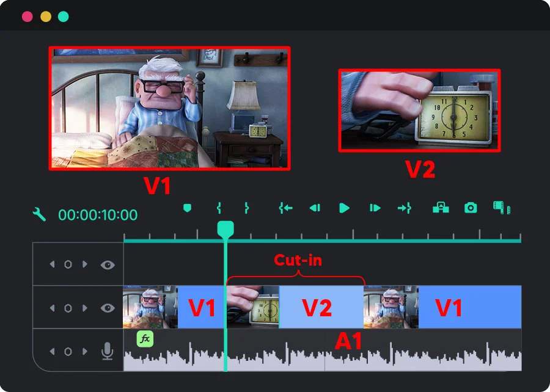Go to next keyframe on empty top track

click(84, 264)
